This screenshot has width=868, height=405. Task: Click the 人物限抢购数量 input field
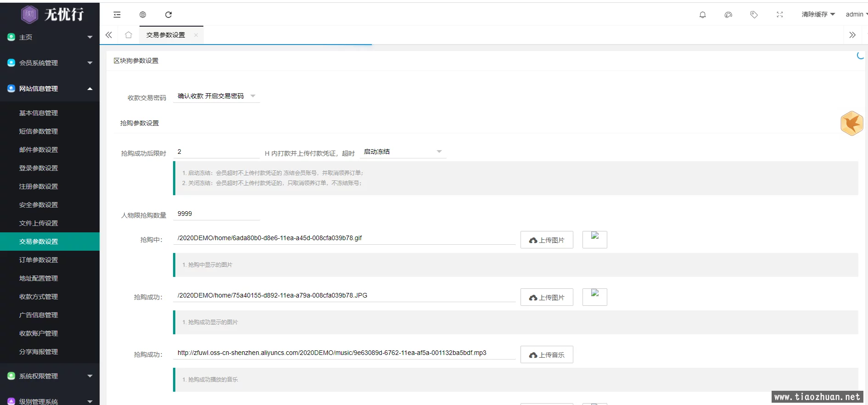tap(216, 214)
